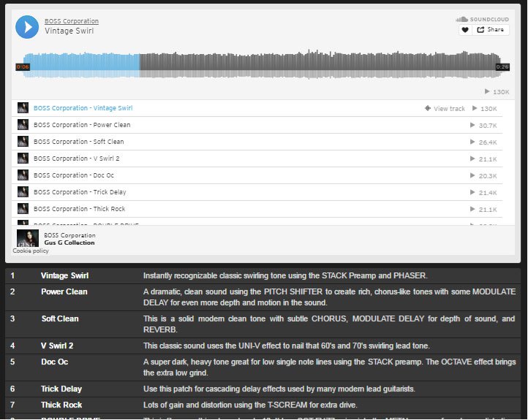
Task: Open the Cookie policy link
Action: click(x=31, y=251)
